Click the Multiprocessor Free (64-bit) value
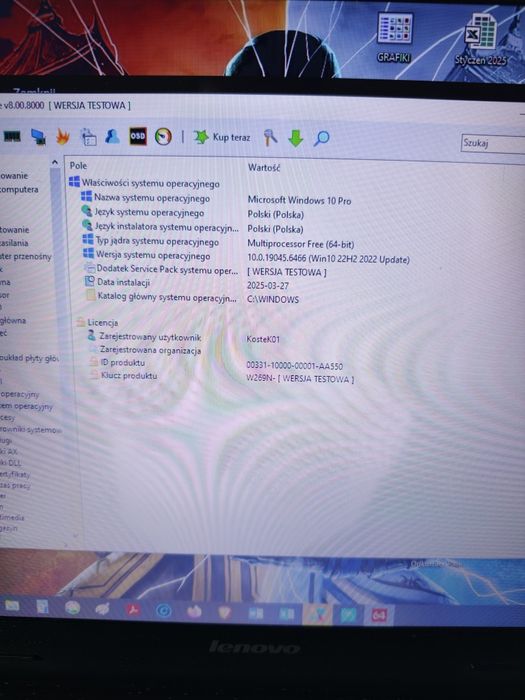 click(300, 244)
